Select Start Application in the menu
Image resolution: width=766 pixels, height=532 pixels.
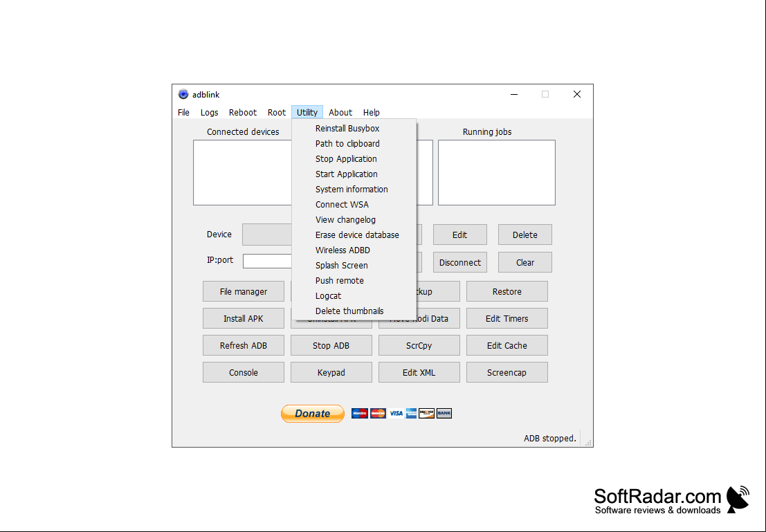pyautogui.click(x=354, y=174)
